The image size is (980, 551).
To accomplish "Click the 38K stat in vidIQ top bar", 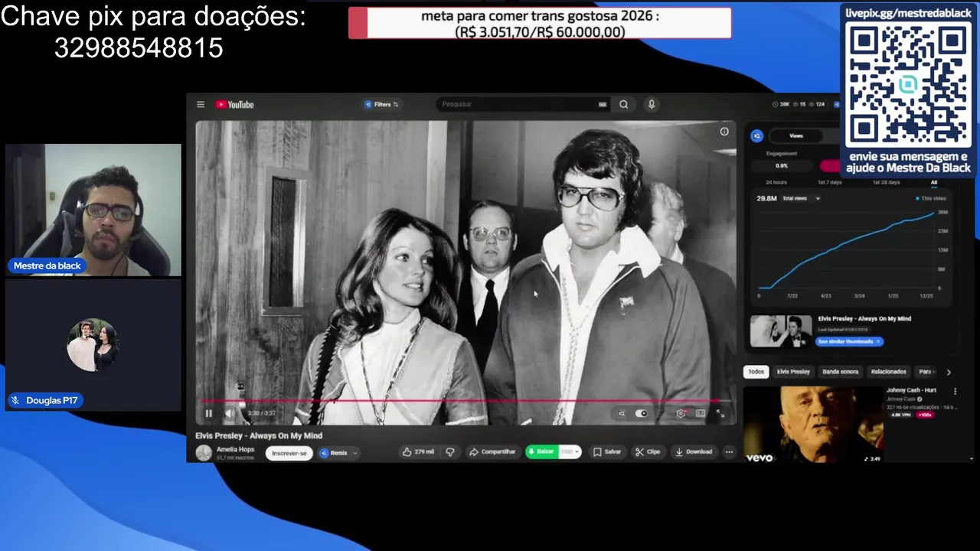I will (x=781, y=104).
